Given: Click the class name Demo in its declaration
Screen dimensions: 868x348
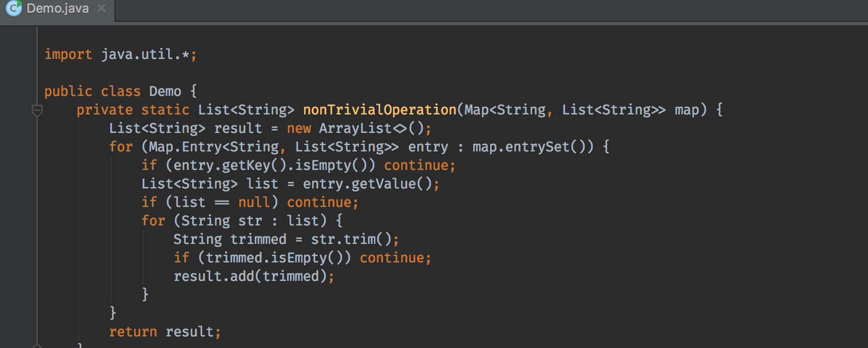Looking at the screenshot, I should 165,91.
